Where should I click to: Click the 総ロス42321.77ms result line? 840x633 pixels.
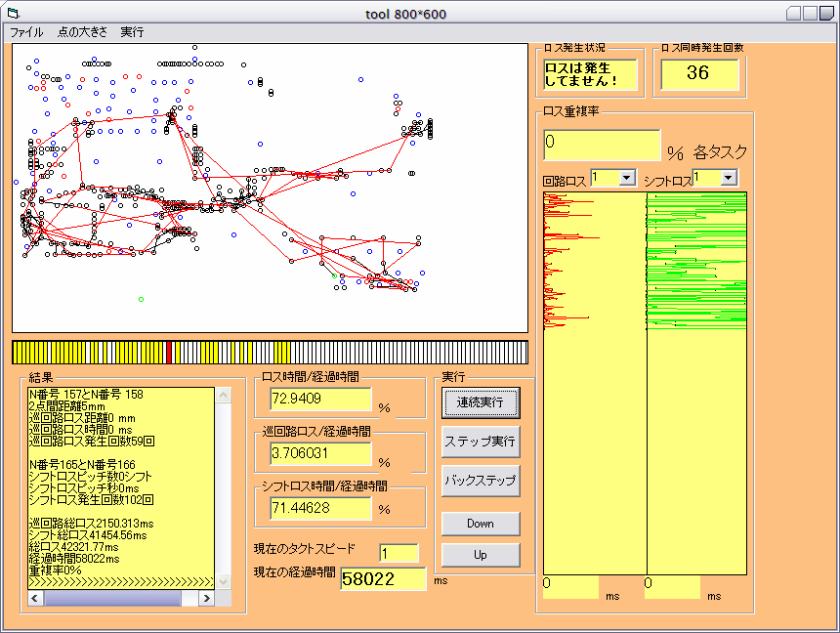[x=74, y=547]
